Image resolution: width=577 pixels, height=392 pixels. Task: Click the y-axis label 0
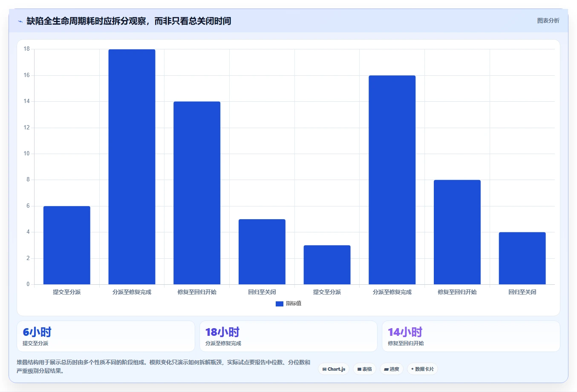coord(28,284)
